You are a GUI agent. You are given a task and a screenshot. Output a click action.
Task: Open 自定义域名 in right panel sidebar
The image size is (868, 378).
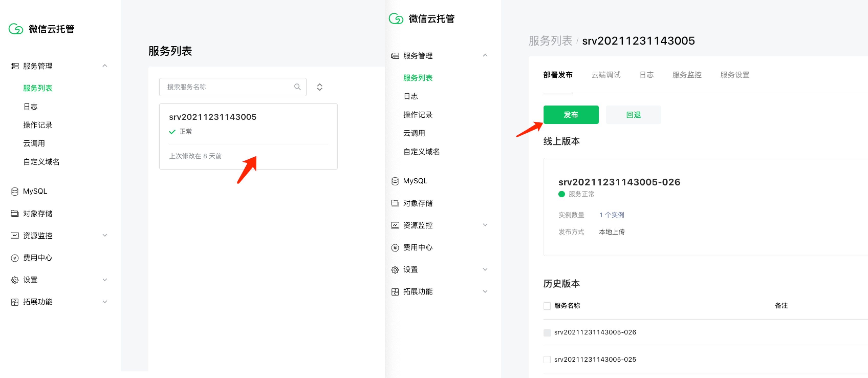(421, 152)
